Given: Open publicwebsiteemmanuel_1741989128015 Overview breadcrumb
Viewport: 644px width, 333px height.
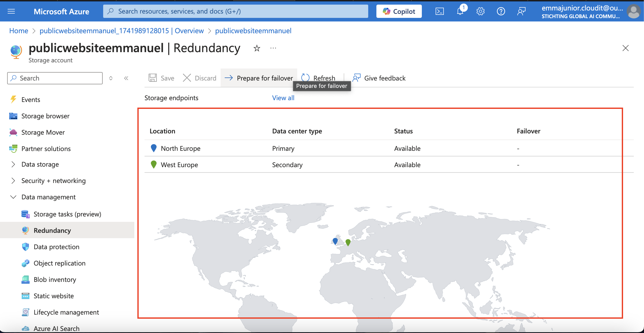Looking at the screenshot, I should click(x=122, y=31).
